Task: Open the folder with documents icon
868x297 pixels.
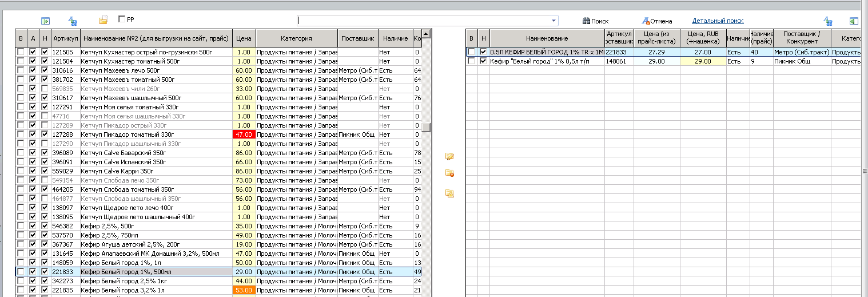Action: click(103, 21)
